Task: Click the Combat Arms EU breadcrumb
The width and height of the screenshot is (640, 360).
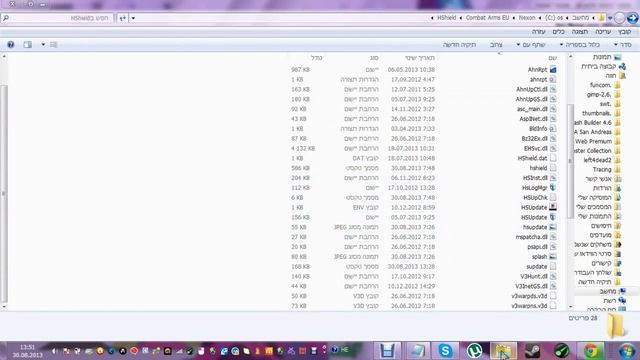Action: tap(487, 18)
